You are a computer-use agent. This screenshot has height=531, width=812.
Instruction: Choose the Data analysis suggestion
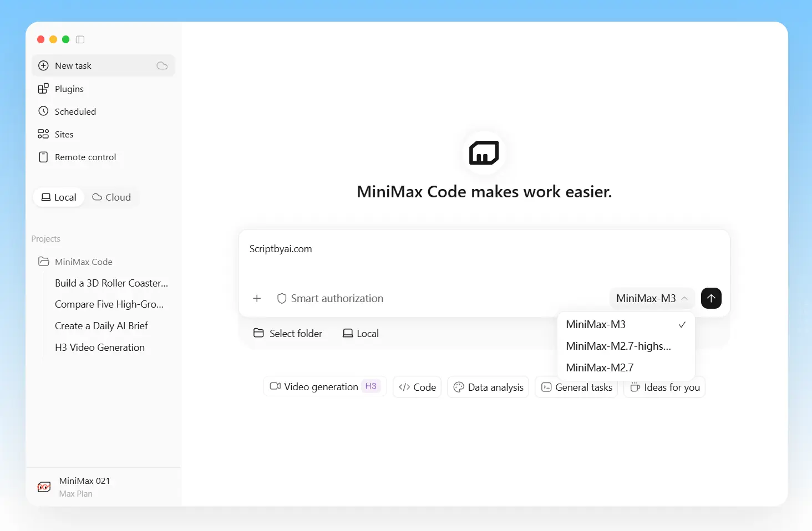click(488, 387)
